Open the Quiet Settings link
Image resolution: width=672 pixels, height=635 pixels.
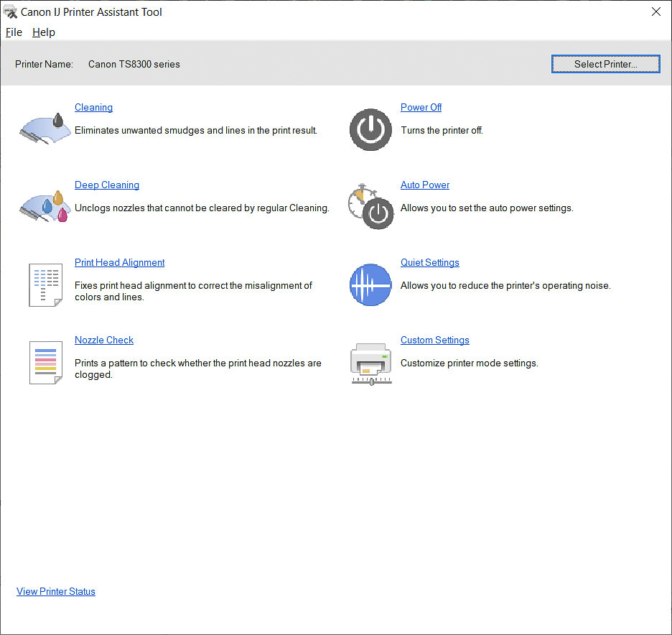[x=430, y=262]
